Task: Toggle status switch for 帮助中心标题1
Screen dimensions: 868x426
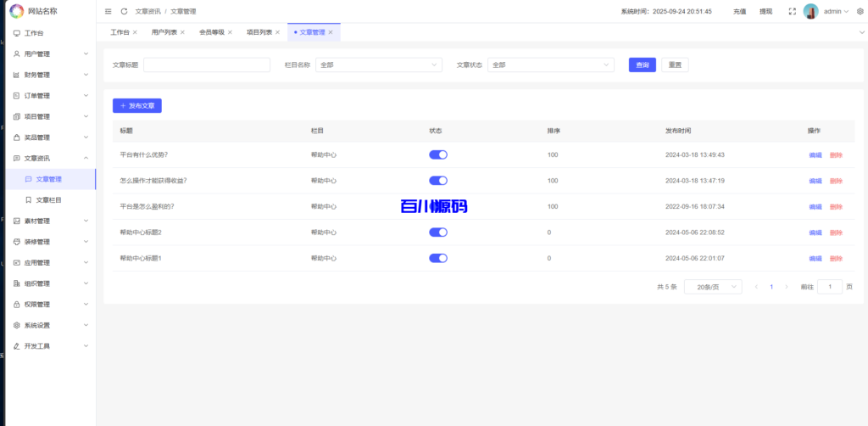Action: pos(438,258)
